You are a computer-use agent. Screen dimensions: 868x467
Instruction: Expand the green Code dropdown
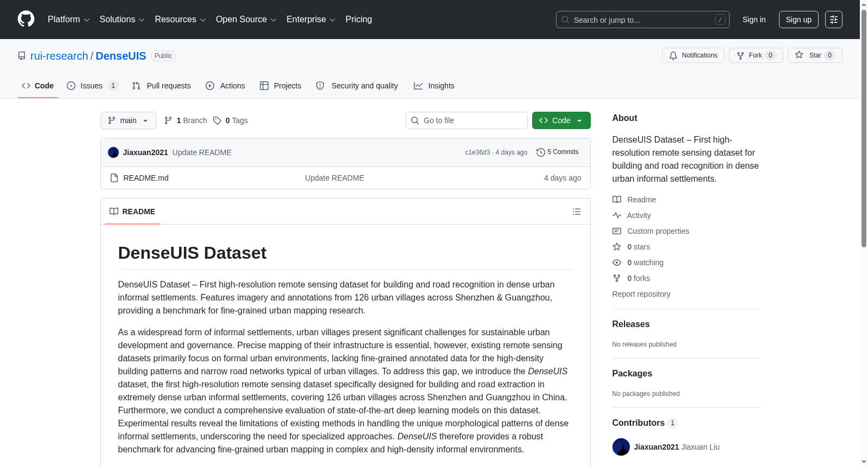tap(561, 120)
